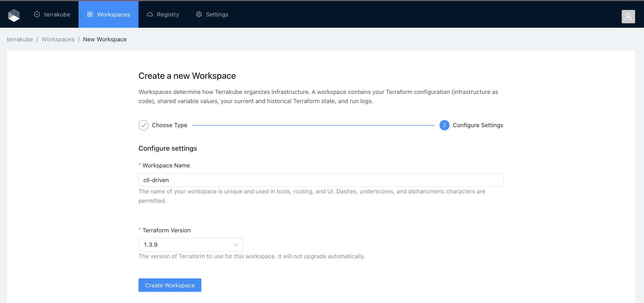The width and height of the screenshot is (644, 303).
Task: Focus the Workspace Name input field
Action: 321,180
